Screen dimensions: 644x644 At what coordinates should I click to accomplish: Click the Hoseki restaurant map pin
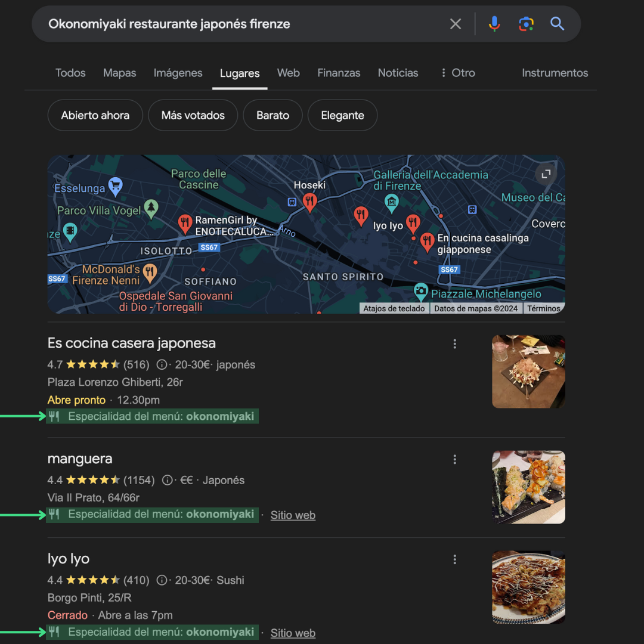coord(309,203)
